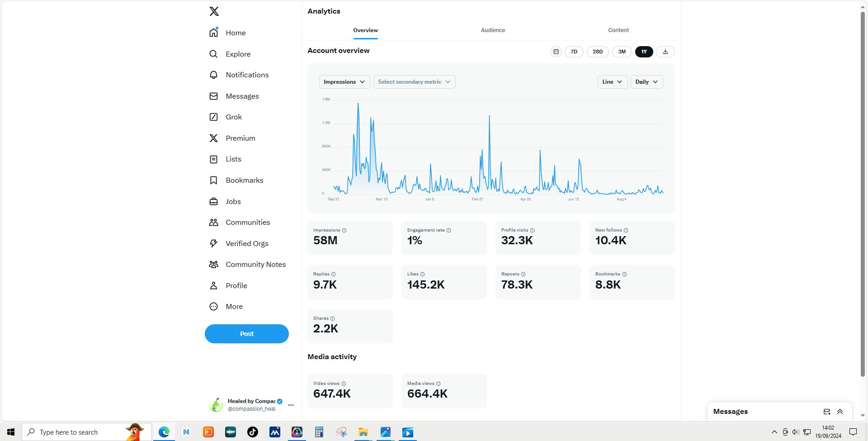Download analytics data with the export icon

(x=665, y=52)
